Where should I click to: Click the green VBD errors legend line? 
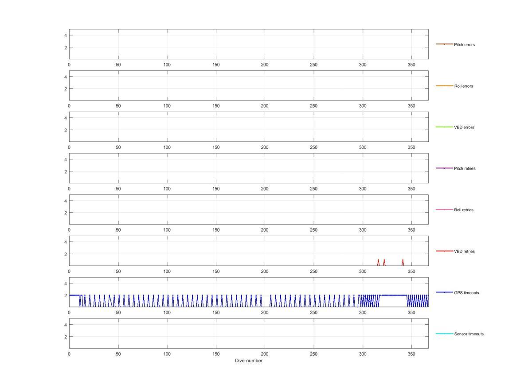(x=444, y=127)
